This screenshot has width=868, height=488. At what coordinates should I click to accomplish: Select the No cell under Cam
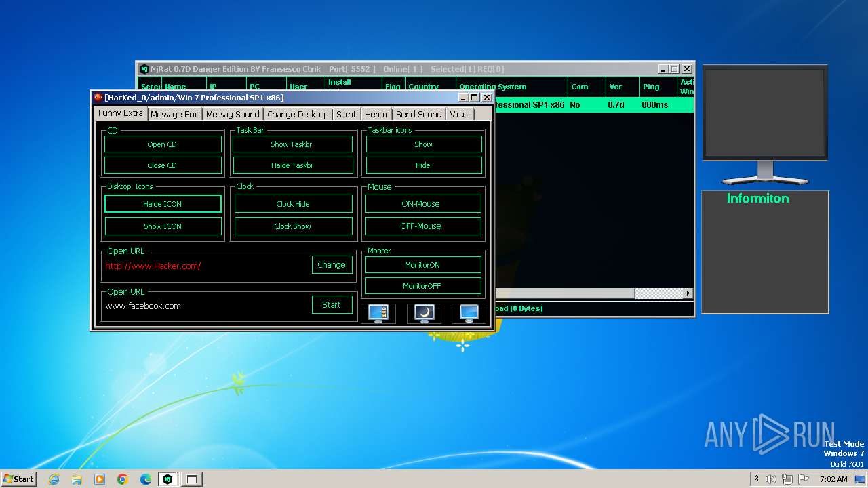pyautogui.click(x=575, y=105)
